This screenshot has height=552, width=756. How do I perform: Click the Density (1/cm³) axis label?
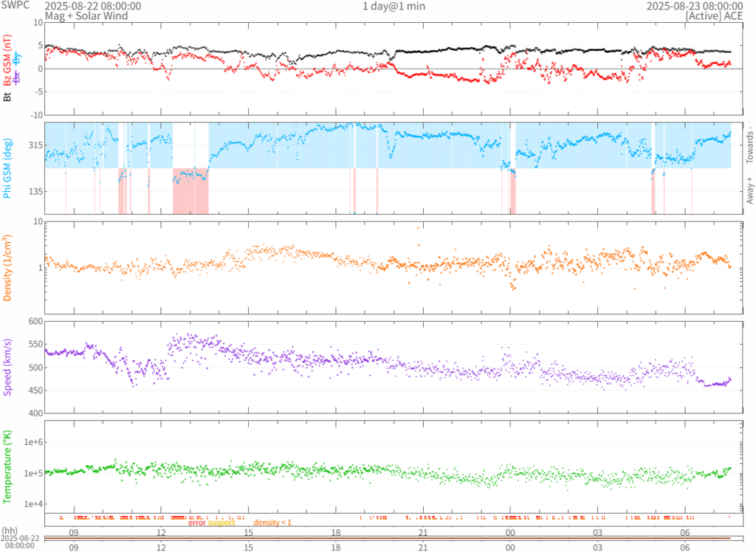click(x=7, y=268)
